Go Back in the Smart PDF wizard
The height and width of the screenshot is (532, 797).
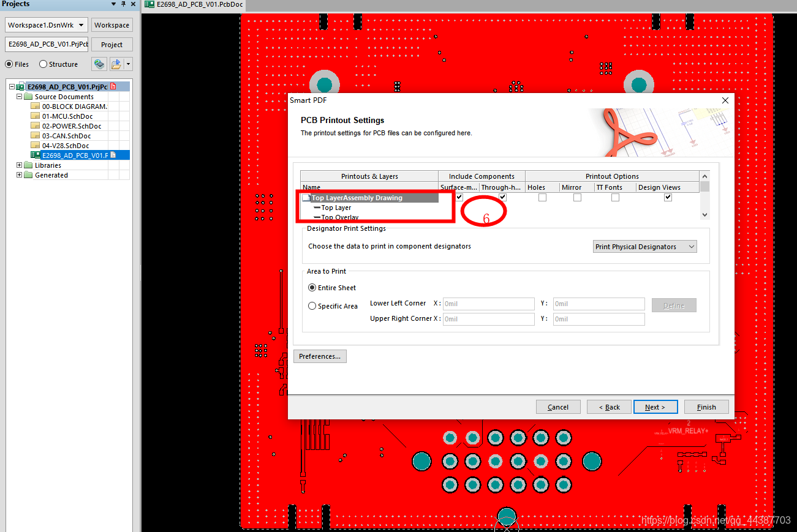coord(609,407)
